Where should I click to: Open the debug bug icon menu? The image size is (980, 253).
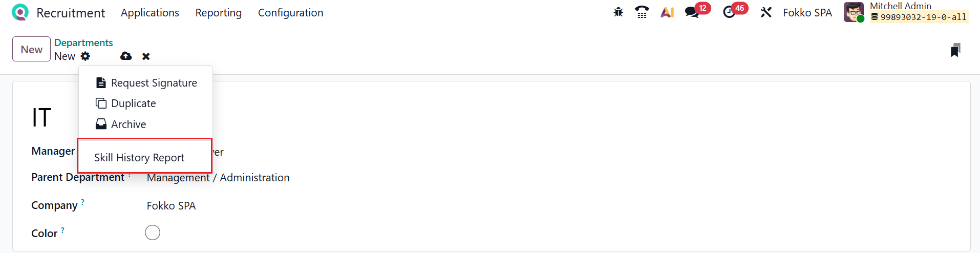[618, 12]
